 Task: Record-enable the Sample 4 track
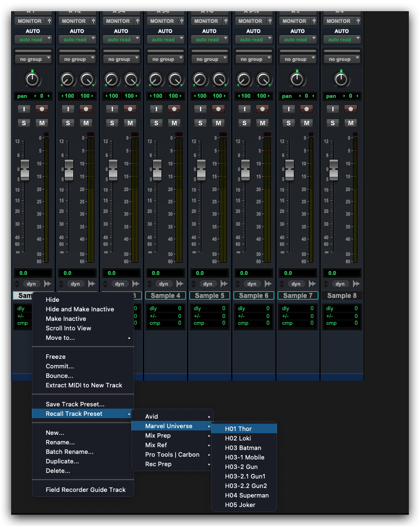tap(174, 110)
